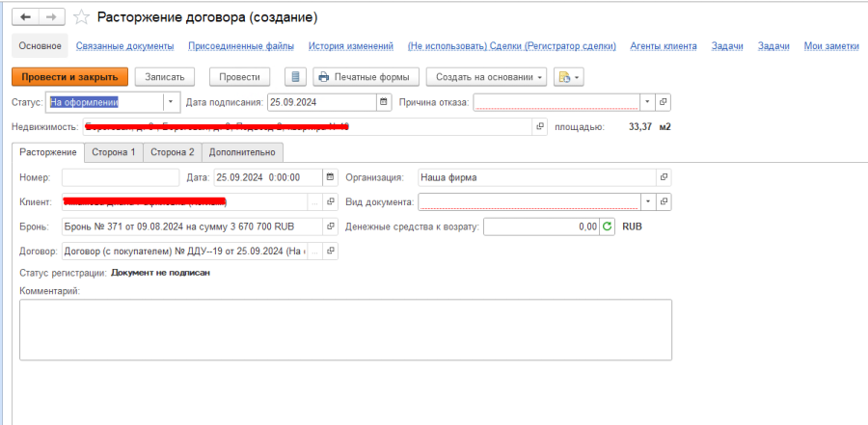Click into the Комментарий text area
The width and height of the screenshot is (868, 425).
coord(345,329)
